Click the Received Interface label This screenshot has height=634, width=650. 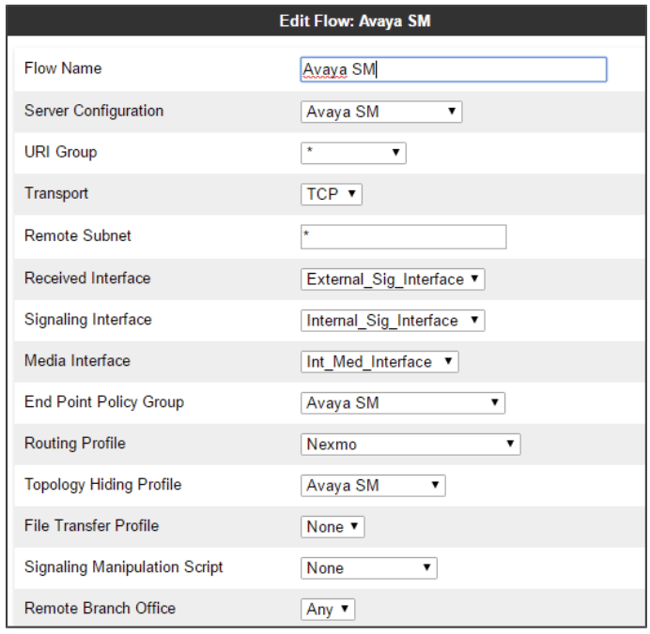[87, 278]
